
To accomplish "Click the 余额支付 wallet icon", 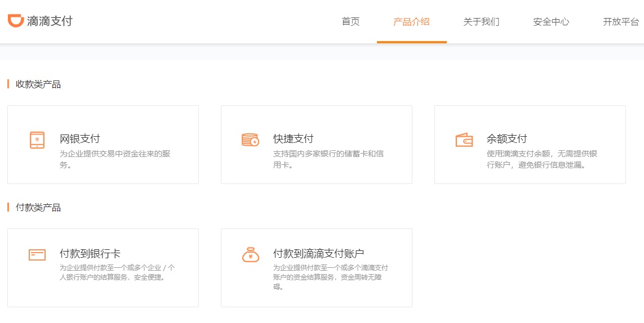I will (464, 140).
